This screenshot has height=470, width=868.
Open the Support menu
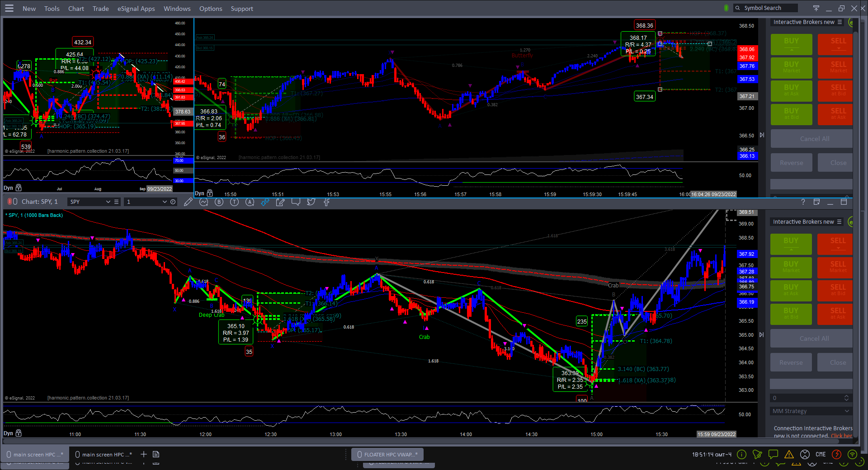[242, 9]
